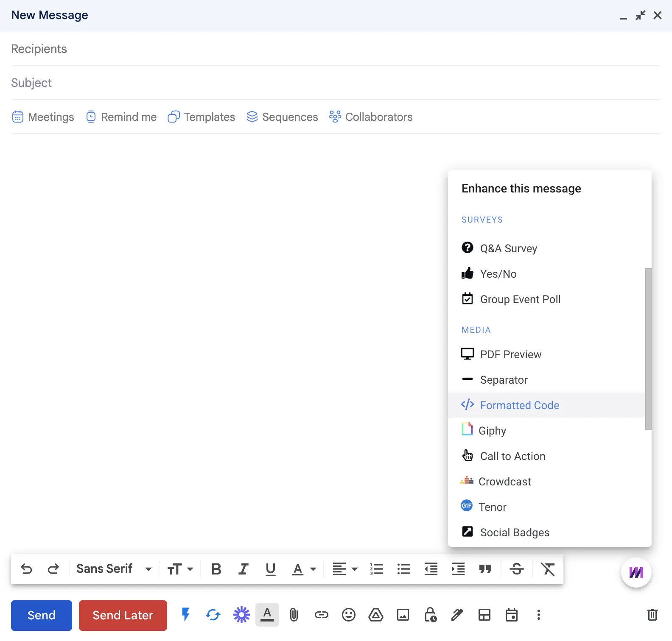Viewport: 672px width, 641px height.
Task: Open the text color picker
Action: [x=304, y=569]
